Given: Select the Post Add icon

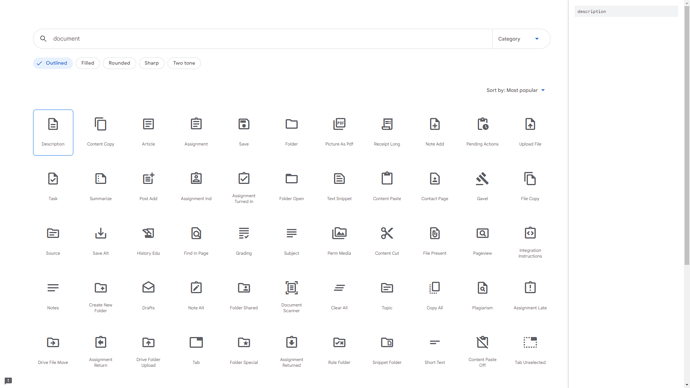Looking at the screenshot, I should coord(148,179).
